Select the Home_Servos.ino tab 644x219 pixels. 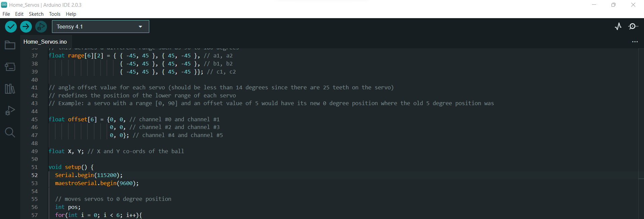[x=46, y=42]
